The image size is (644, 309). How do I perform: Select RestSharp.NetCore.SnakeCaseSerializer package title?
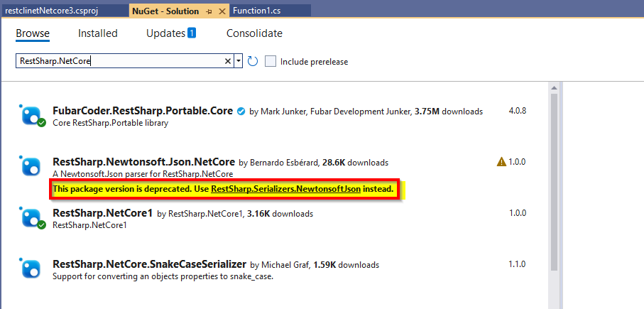(x=150, y=264)
